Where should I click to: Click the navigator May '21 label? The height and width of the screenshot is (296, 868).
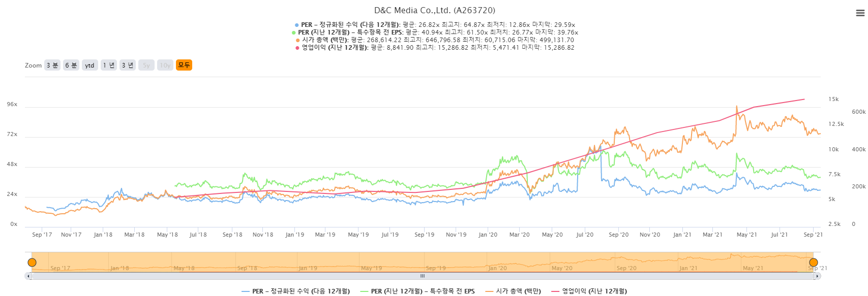(x=753, y=268)
